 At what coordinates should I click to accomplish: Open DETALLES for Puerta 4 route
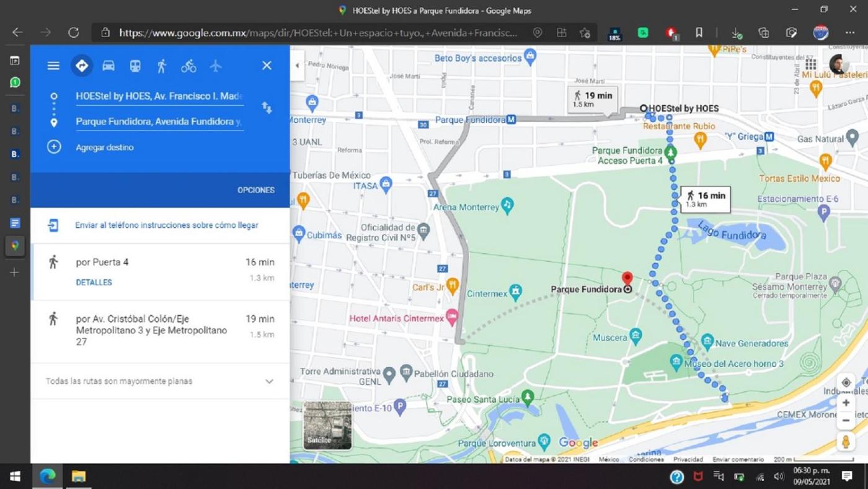click(x=94, y=282)
